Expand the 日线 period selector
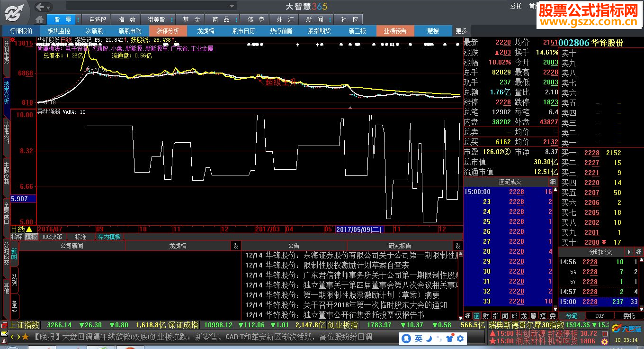 coord(29,229)
